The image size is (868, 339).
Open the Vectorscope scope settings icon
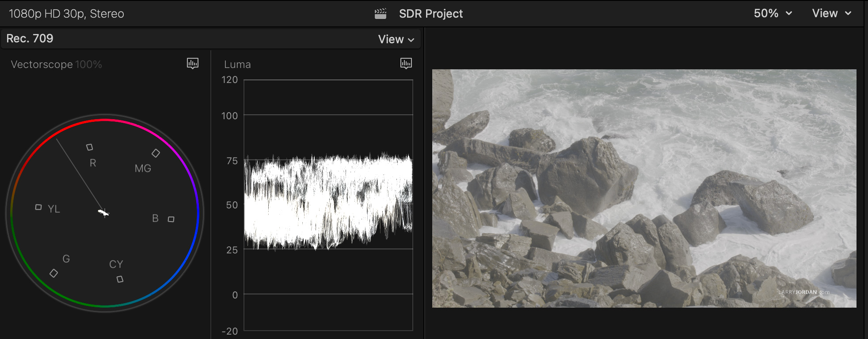click(193, 64)
